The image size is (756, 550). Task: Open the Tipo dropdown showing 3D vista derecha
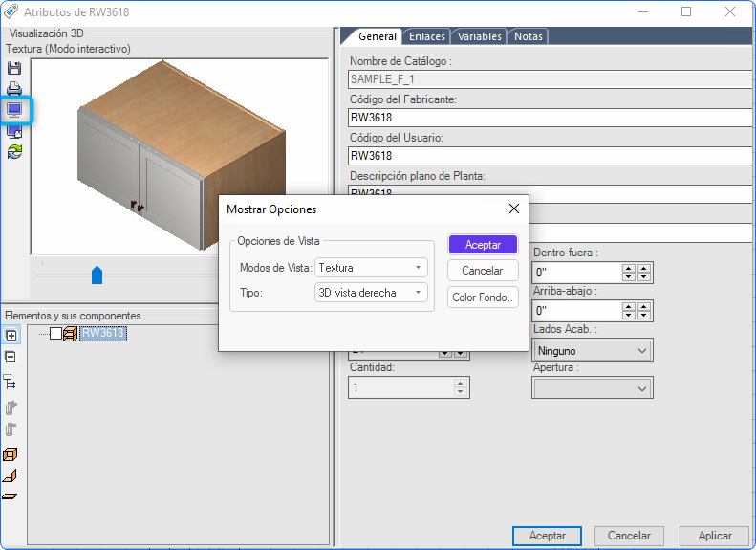click(x=371, y=293)
